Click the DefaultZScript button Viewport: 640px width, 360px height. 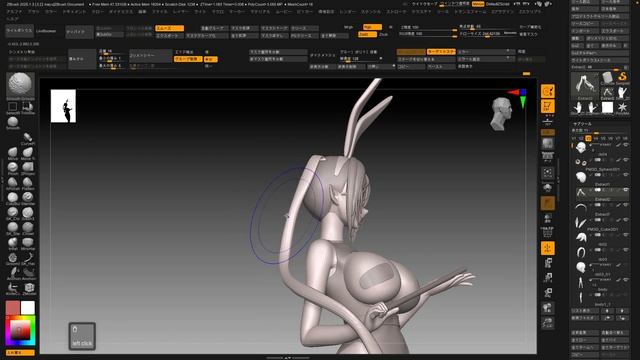click(x=498, y=4)
